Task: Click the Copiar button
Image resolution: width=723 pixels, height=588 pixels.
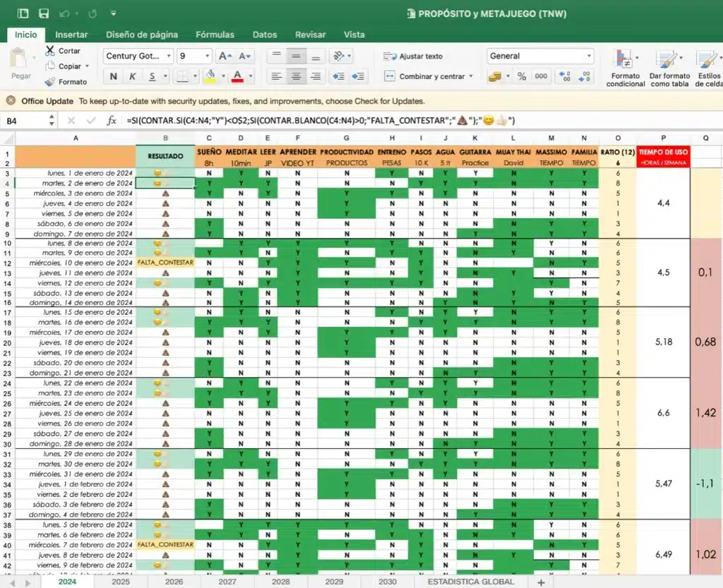Action: coord(64,66)
